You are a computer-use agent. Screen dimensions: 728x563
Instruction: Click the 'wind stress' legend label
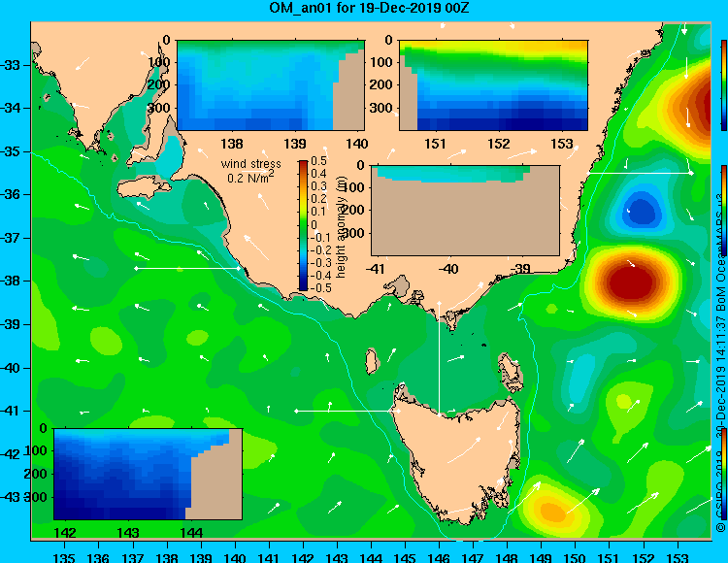(x=250, y=164)
